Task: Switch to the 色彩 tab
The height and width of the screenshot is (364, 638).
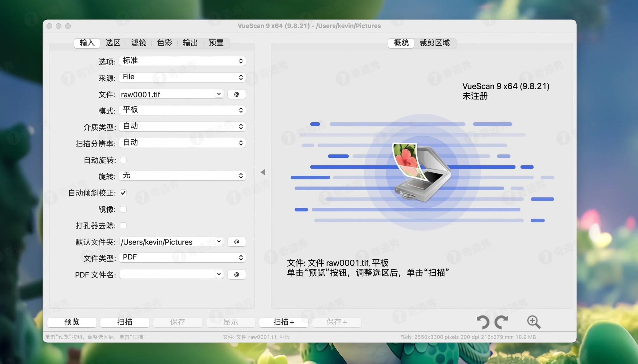Action: pos(165,43)
